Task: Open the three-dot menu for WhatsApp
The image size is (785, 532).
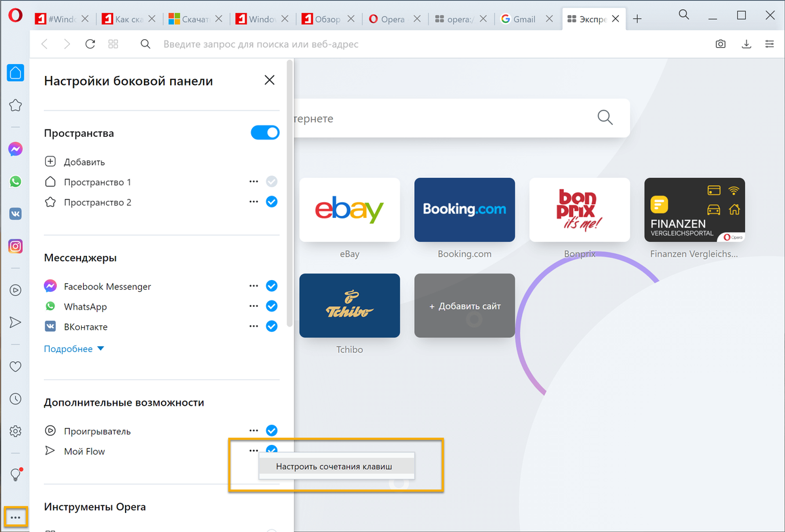Action: tap(254, 306)
